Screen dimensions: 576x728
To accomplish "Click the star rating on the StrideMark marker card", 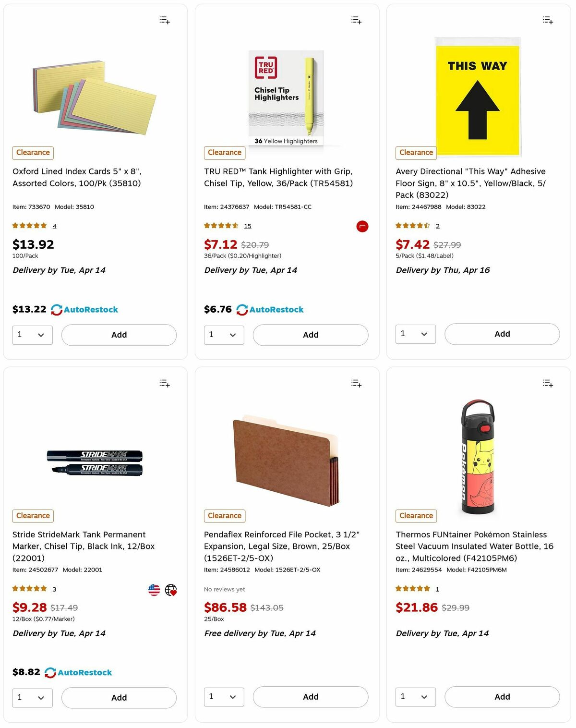I will tap(30, 588).
